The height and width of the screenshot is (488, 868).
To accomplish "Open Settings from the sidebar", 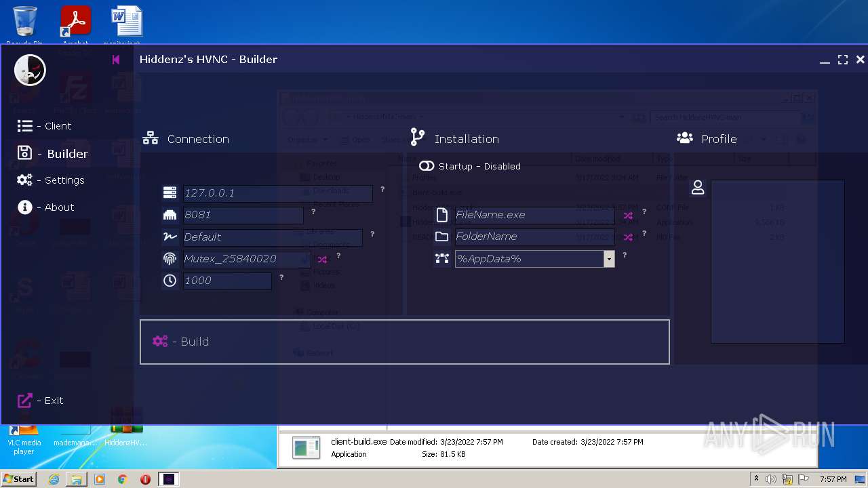I will (51, 180).
